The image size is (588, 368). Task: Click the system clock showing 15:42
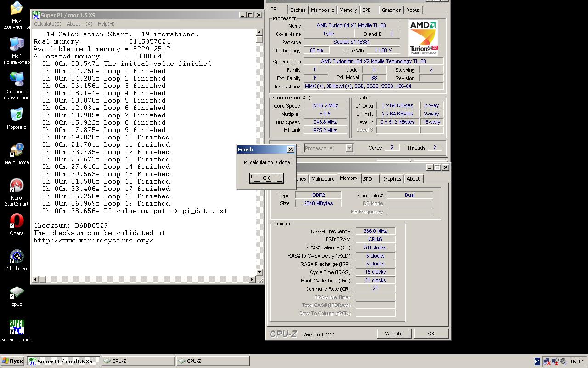[x=577, y=362]
